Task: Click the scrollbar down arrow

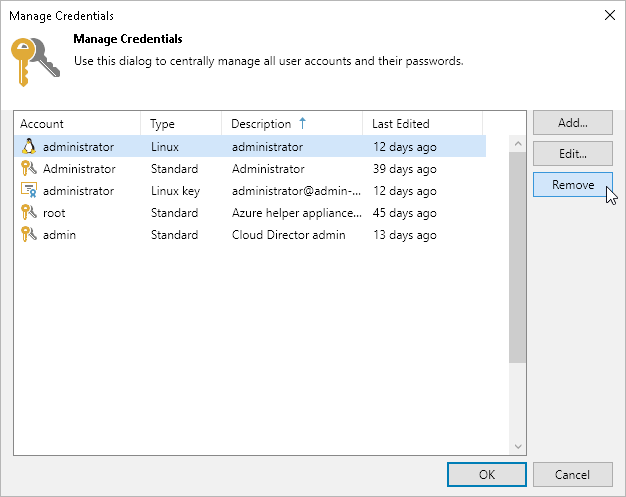Action: 518,446
